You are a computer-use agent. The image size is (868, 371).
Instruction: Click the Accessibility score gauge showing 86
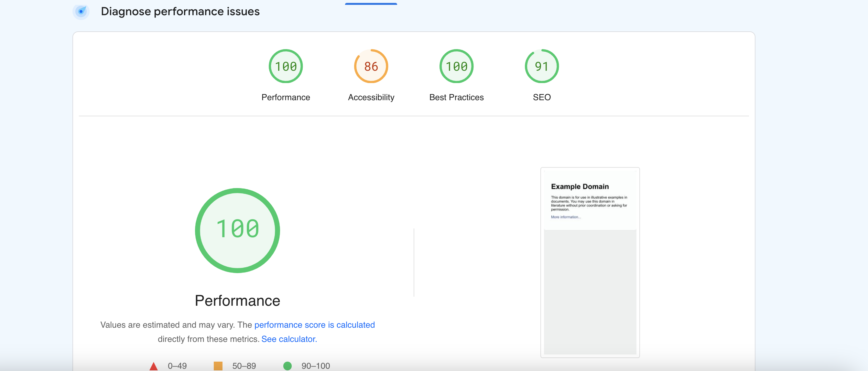click(371, 66)
